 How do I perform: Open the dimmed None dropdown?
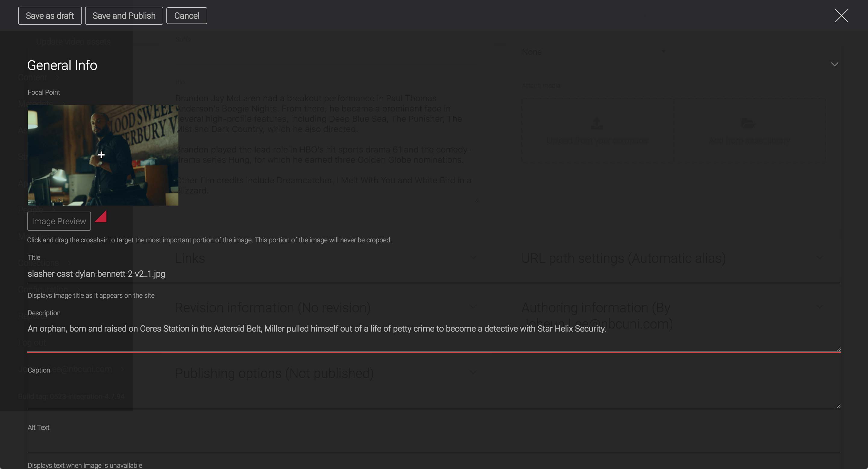593,52
